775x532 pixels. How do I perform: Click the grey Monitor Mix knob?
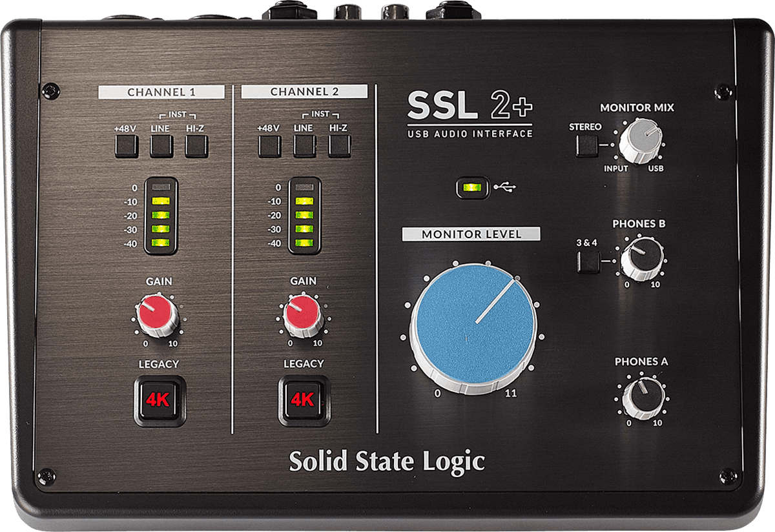tap(640, 142)
